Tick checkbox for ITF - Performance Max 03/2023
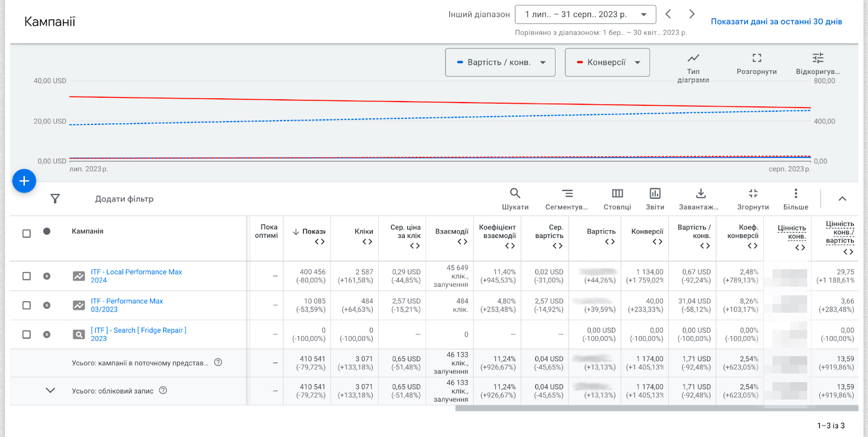The width and height of the screenshot is (868, 437). pos(27,305)
